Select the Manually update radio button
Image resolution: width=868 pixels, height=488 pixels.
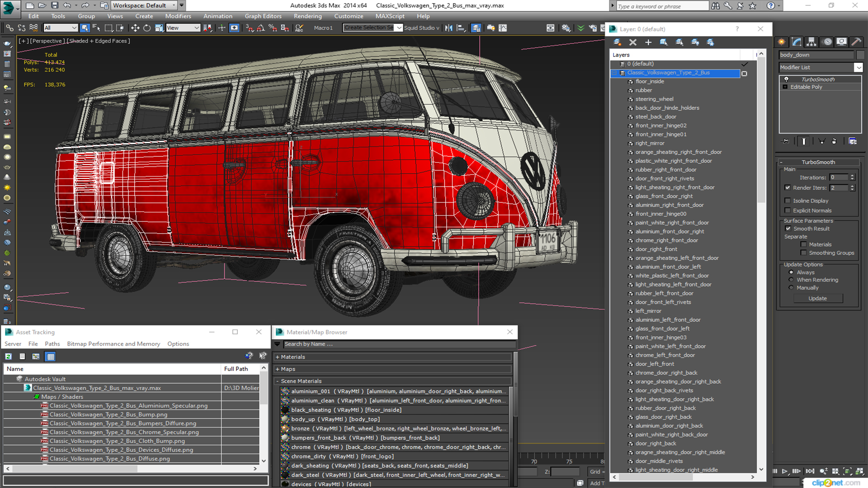[791, 287]
